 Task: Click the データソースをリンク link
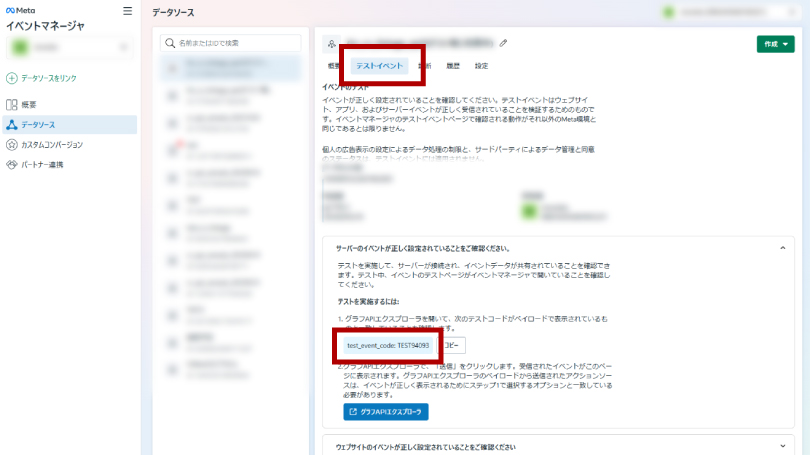[49, 78]
